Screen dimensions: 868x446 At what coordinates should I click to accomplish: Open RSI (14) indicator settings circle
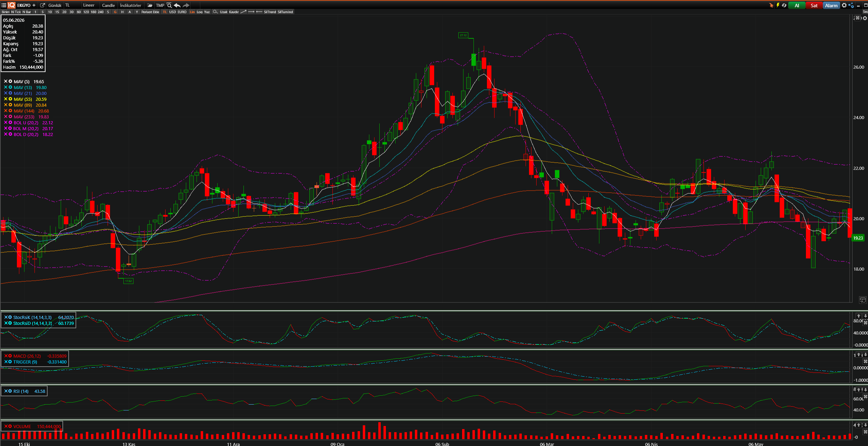point(10,391)
